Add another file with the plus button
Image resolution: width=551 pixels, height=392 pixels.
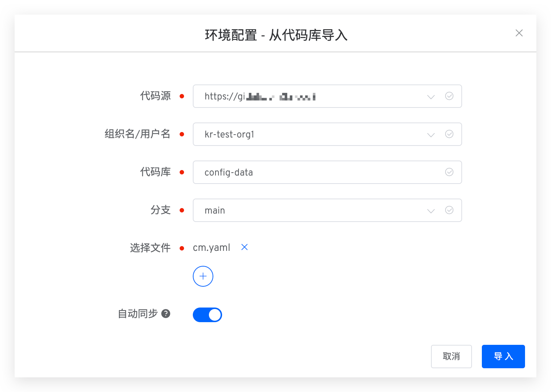203,276
